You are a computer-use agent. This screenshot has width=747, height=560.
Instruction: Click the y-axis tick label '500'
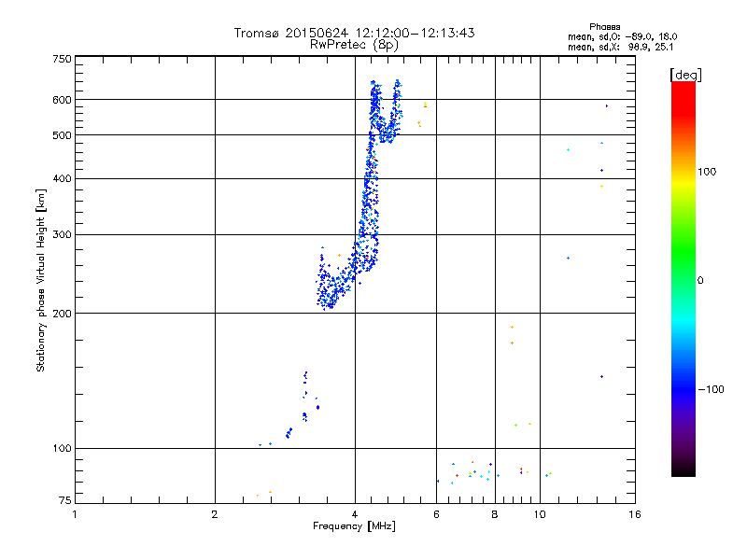tap(62, 135)
